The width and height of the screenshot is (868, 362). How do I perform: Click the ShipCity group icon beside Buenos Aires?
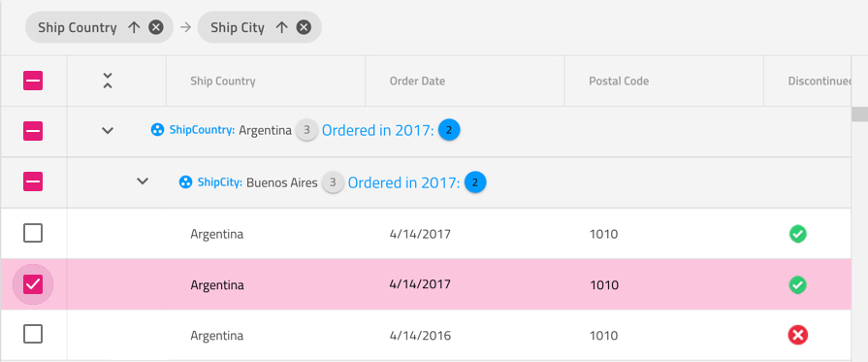pyautogui.click(x=186, y=181)
